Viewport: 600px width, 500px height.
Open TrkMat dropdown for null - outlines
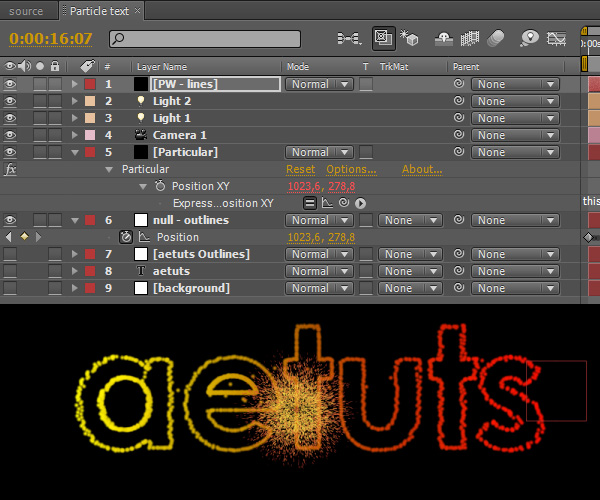(x=410, y=220)
